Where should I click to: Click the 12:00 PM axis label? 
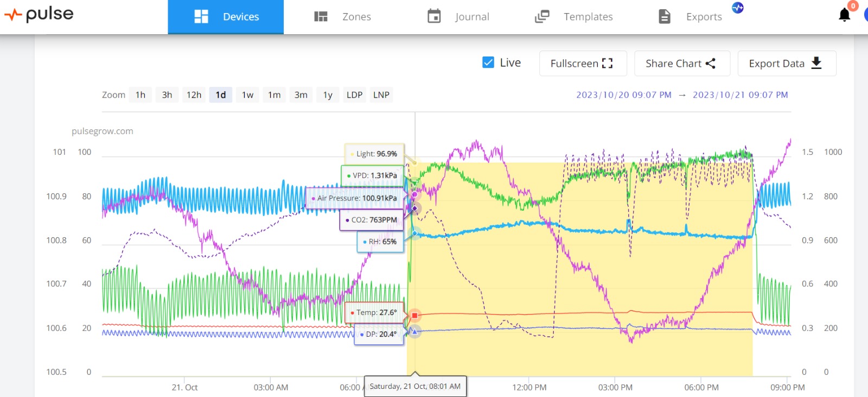(x=529, y=388)
